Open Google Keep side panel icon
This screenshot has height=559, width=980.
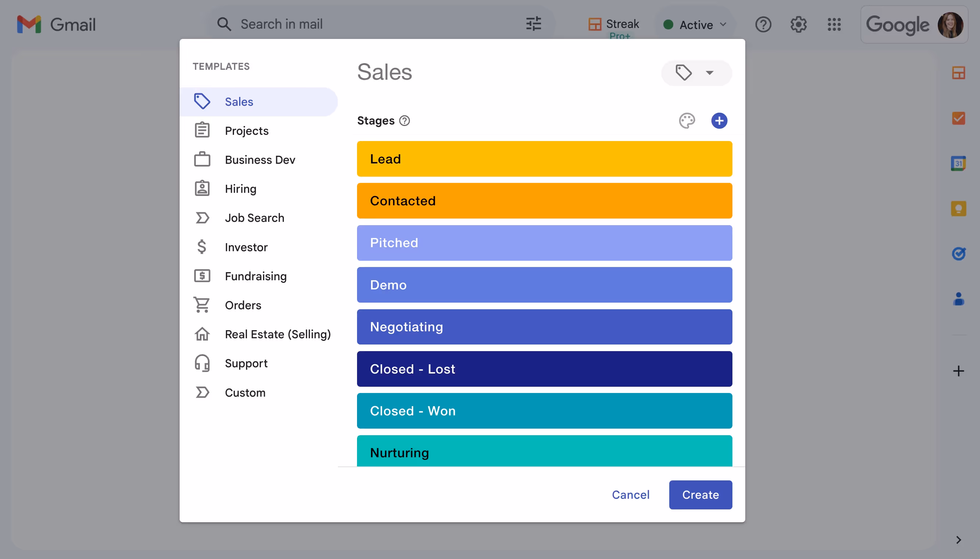pyautogui.click(x=958, y=209)
